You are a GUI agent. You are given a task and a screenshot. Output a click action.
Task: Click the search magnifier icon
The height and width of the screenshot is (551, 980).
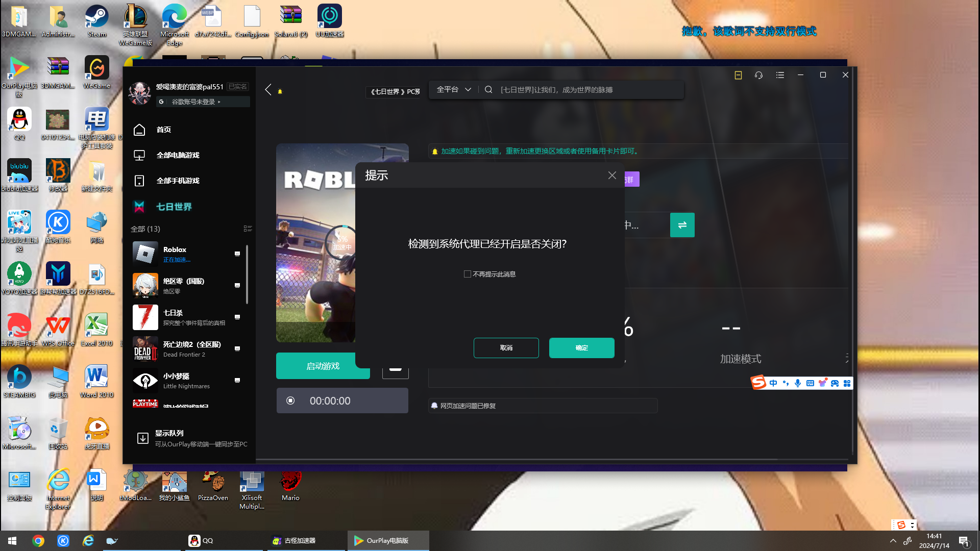coord(488,90)
